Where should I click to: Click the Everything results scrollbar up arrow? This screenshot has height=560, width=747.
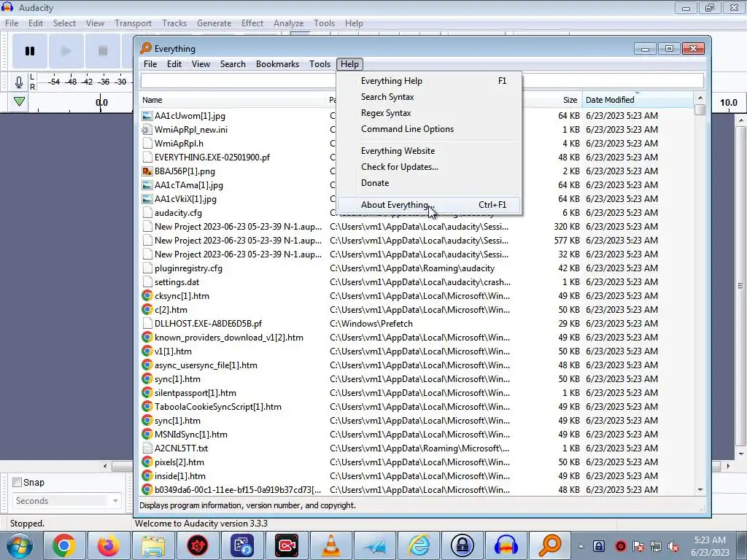tap(700, 98)
